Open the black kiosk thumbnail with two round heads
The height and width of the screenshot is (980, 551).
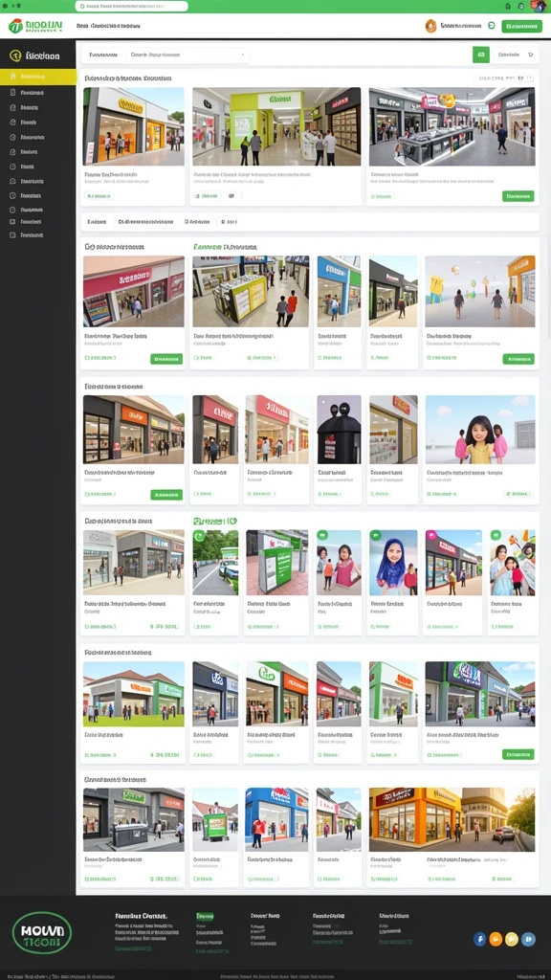(339, 430)
